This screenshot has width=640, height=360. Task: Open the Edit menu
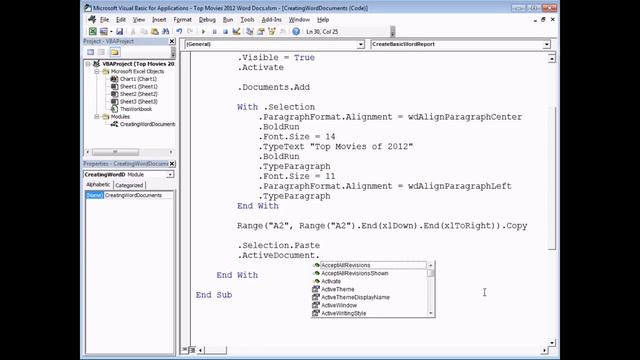click(121, 20)
